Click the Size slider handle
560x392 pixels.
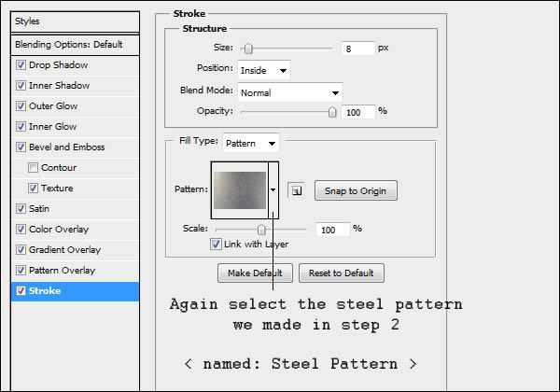click(248, 49)
